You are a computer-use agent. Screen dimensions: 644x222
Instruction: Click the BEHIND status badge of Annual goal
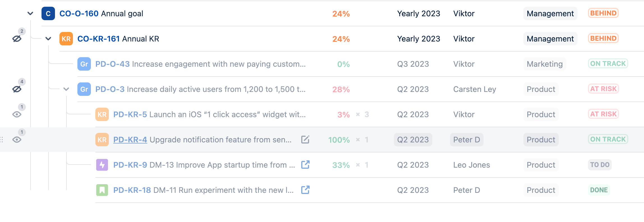[x=603, y=13]
